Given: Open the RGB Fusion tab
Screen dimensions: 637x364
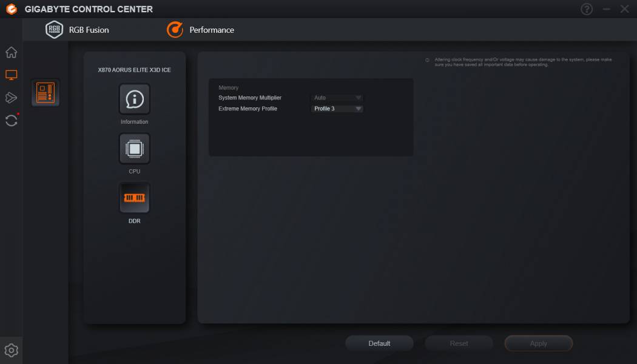Looking at the screenshot, I should (77, 30).
